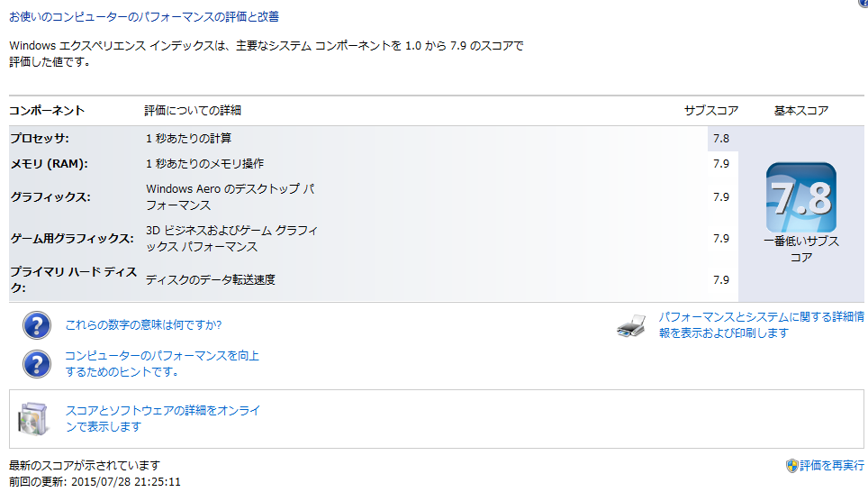Select the ゲーム用グラフィックス component row label

pos(71,239)
